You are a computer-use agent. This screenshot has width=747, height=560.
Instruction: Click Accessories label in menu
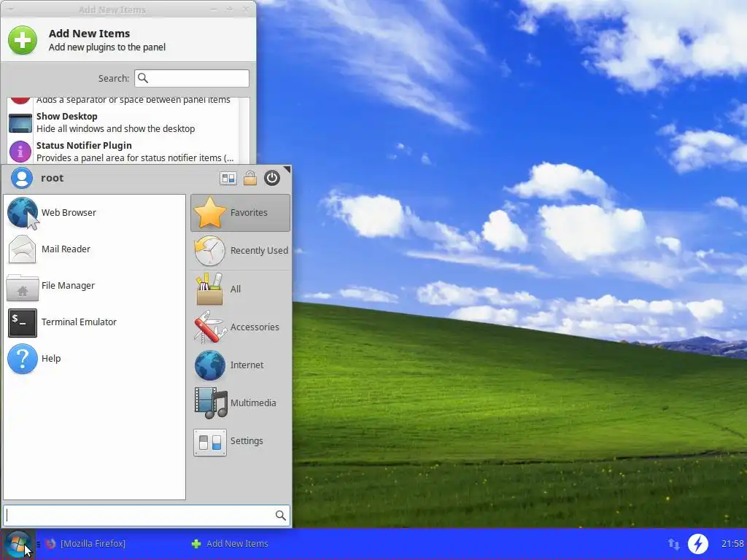255,327
